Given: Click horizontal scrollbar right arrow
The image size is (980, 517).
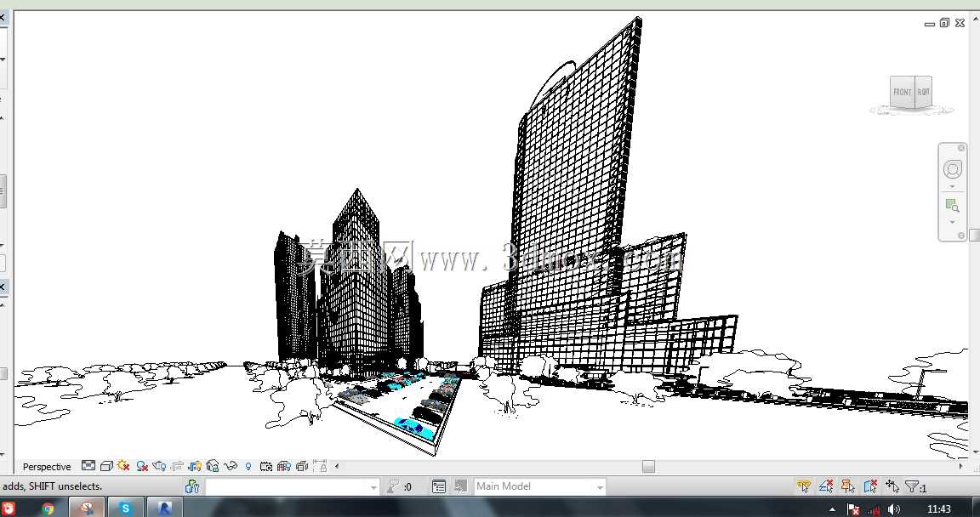Looking at the screenshot, I should (x=961, y=466).
